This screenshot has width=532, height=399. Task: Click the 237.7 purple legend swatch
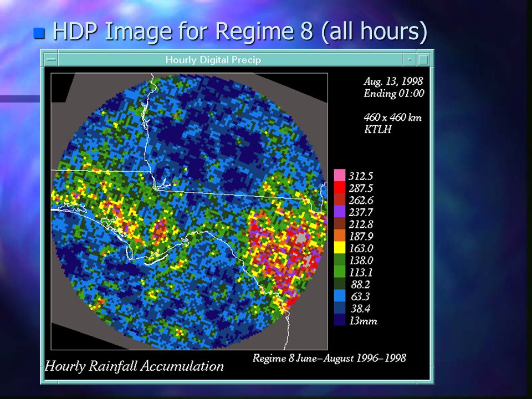point(340,211)
